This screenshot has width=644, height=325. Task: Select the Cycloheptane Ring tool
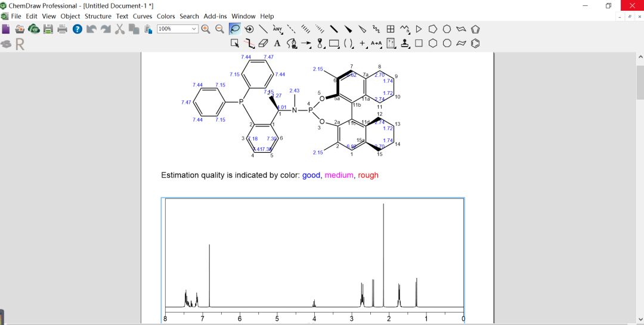point(447,29)
